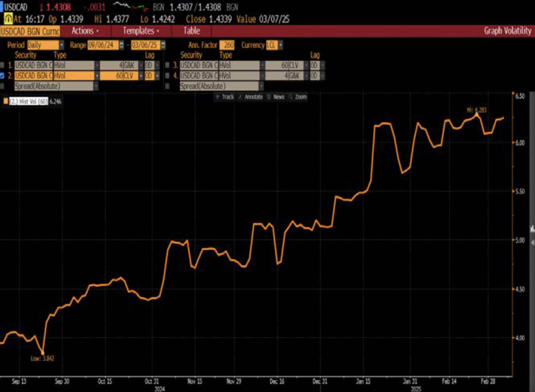
Task: Open the Actions menu
Action: (85, 31)
